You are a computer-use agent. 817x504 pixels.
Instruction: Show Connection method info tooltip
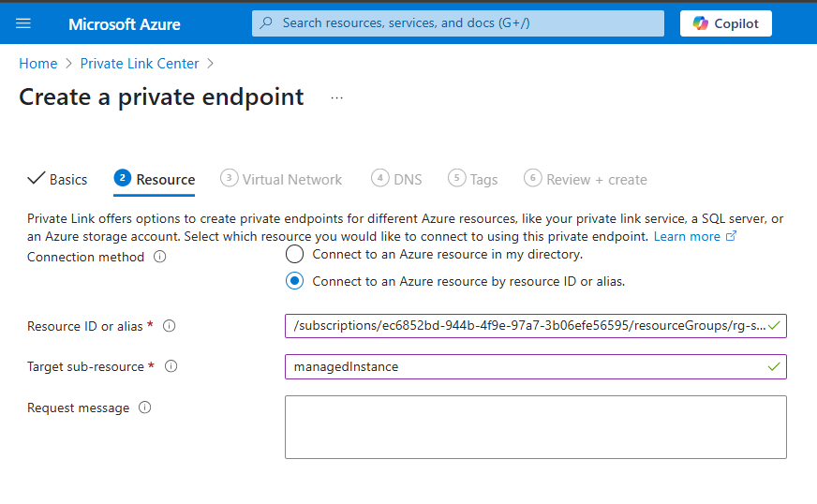(160, 257)
